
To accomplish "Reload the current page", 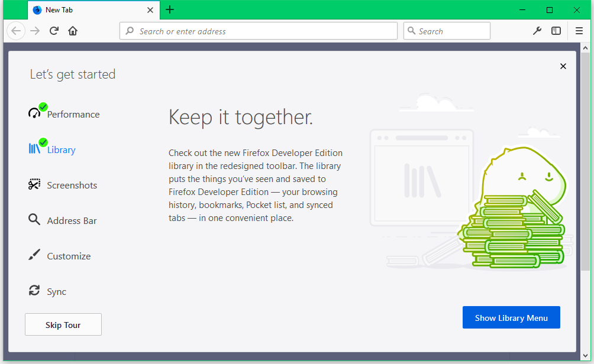I will click(54, 31).
